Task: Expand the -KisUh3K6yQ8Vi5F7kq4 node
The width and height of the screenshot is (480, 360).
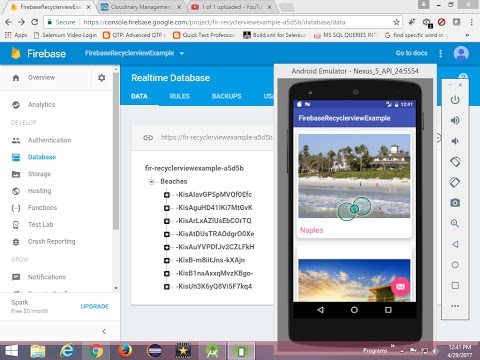Action: pyautogui.click(x=167, y=287)
